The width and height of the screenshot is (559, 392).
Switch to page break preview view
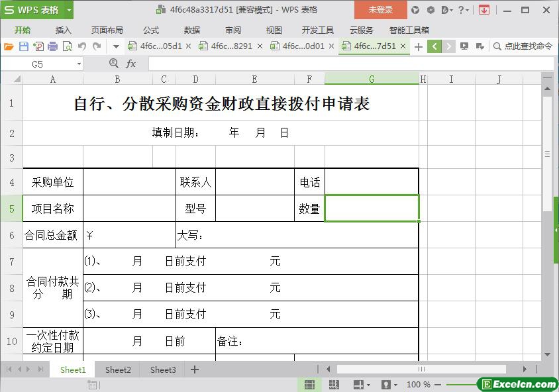(334, 385)
